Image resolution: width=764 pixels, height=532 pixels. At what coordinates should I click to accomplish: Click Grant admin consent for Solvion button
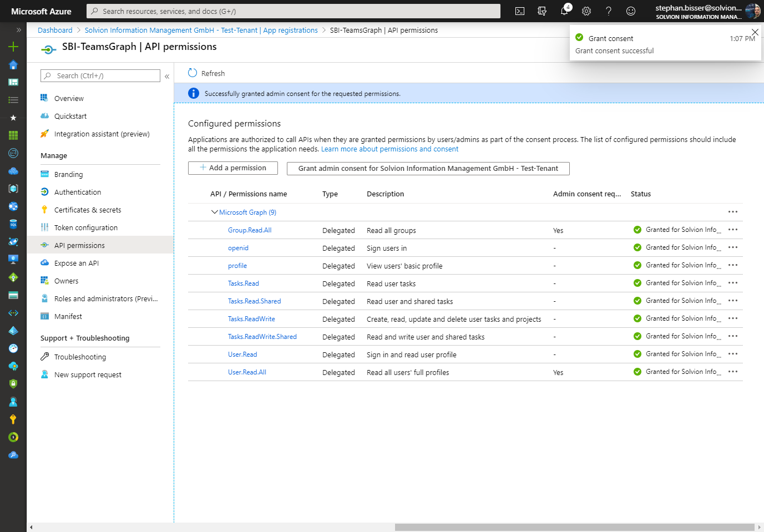pos(428,169)
